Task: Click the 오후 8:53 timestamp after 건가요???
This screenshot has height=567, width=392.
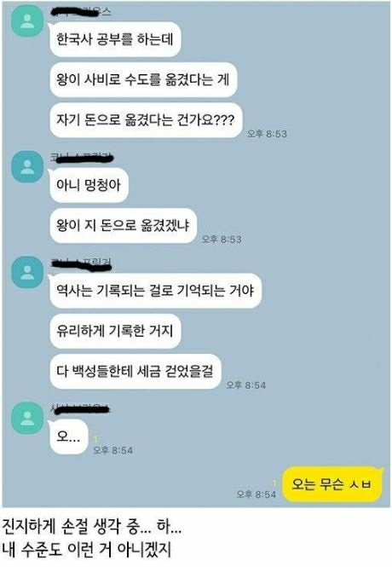Action: [267, 134]
